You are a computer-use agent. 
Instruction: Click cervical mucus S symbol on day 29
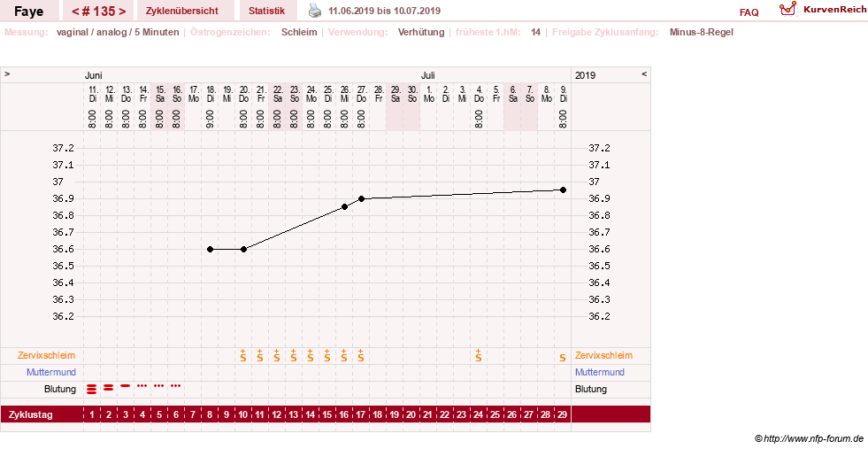tap(563, 358)
